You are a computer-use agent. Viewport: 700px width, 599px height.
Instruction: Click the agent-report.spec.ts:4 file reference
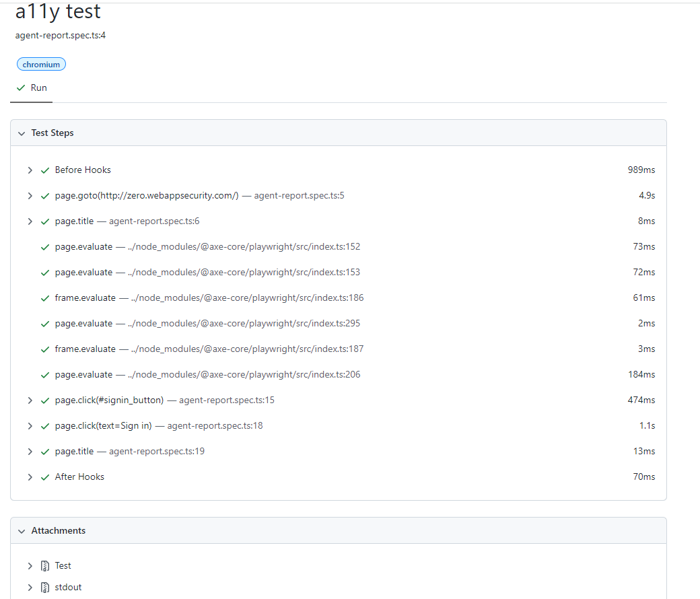(60, 35)
